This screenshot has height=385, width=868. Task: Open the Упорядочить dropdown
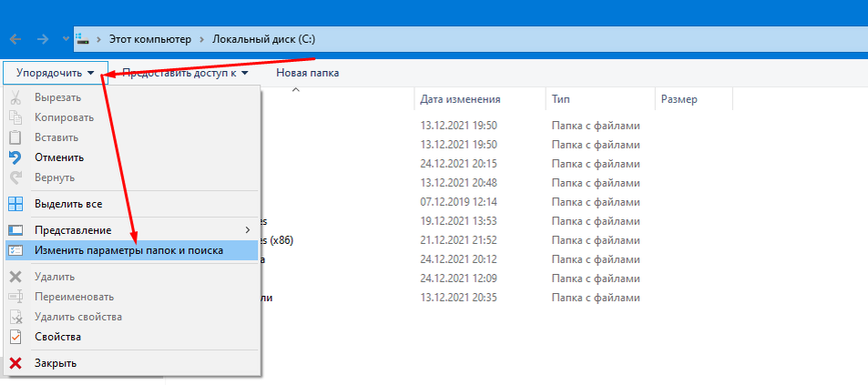click(55, 73)
